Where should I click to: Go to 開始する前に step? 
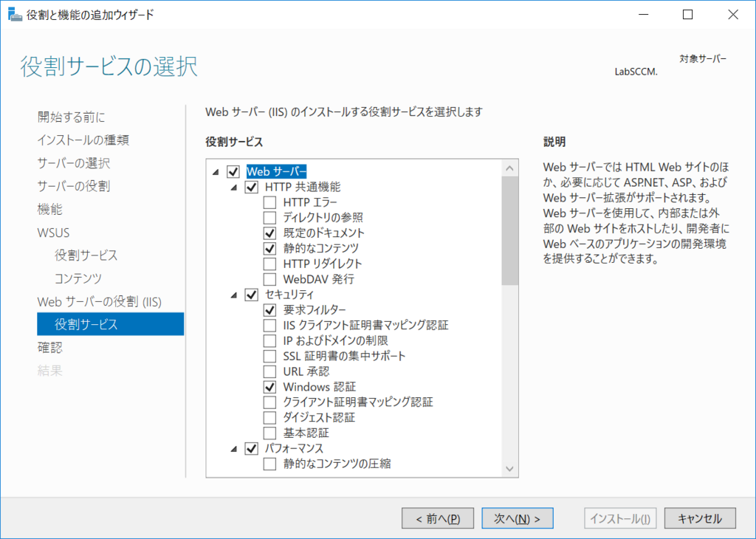click(72, 117)
